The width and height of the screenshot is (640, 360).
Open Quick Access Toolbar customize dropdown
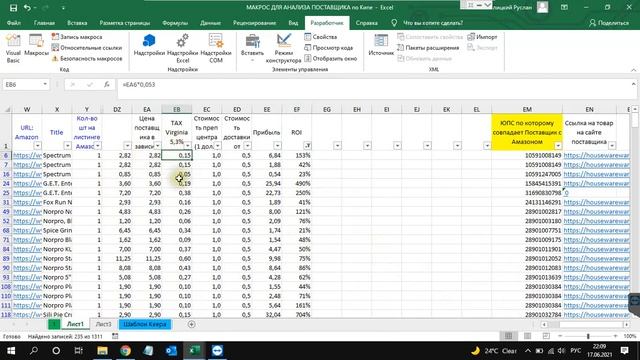point(63,8)
